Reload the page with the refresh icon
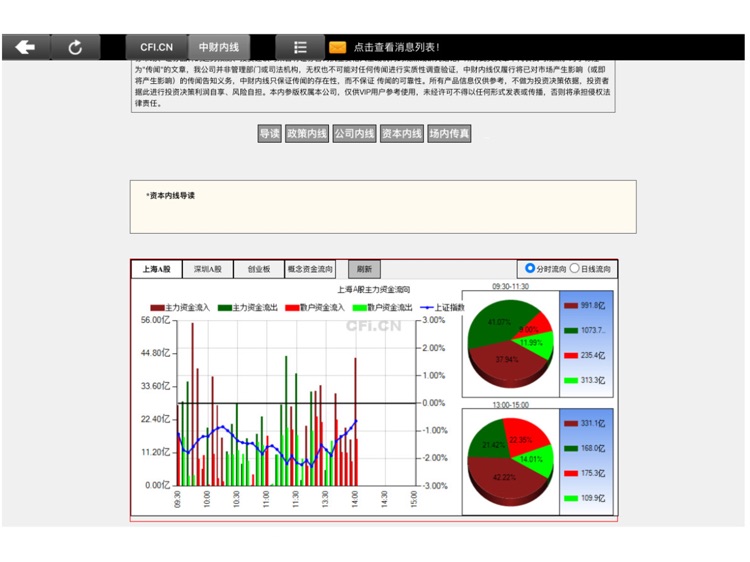The image size is (750, 562). tap(75, 47)
